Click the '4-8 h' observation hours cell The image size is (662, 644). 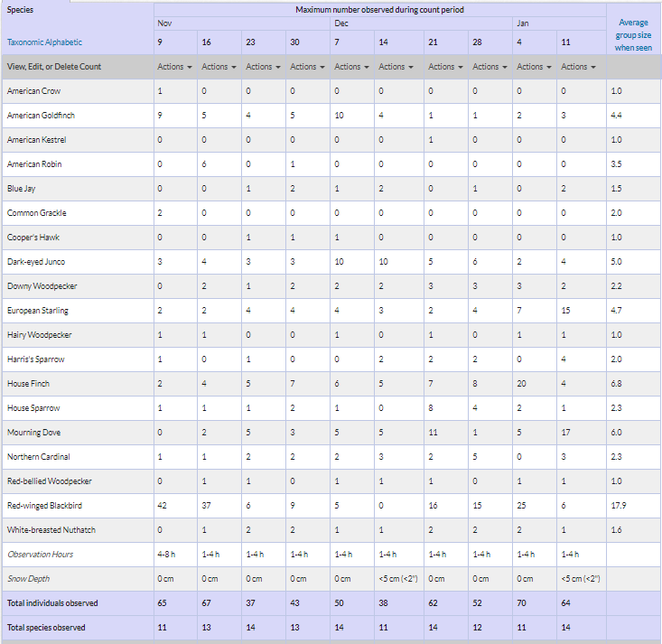(x=166, y=555)
